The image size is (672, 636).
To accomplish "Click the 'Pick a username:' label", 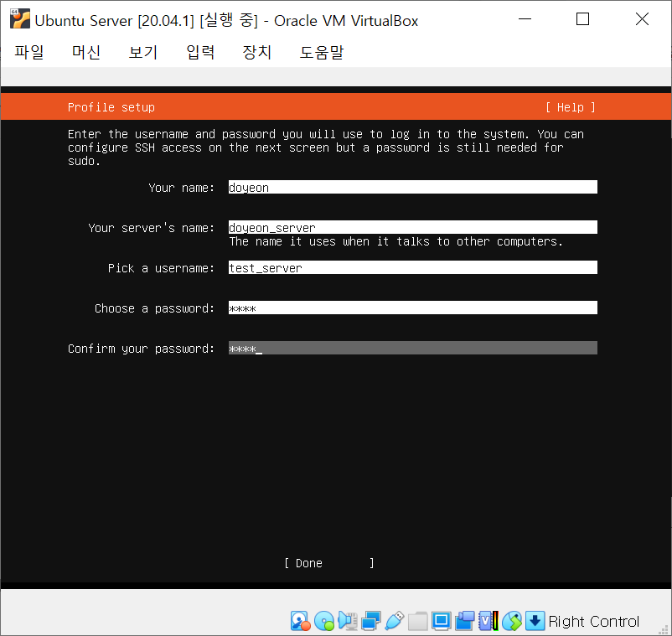I will click(161, 268).
